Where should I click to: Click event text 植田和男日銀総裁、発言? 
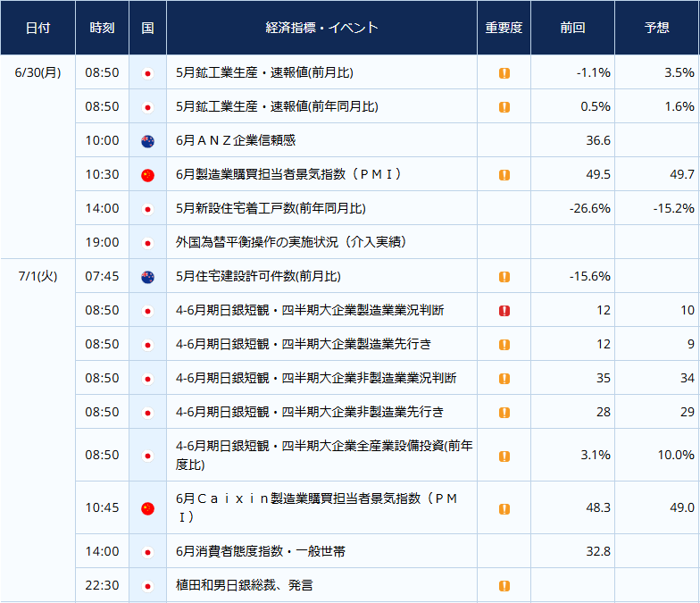coord(245,585)
